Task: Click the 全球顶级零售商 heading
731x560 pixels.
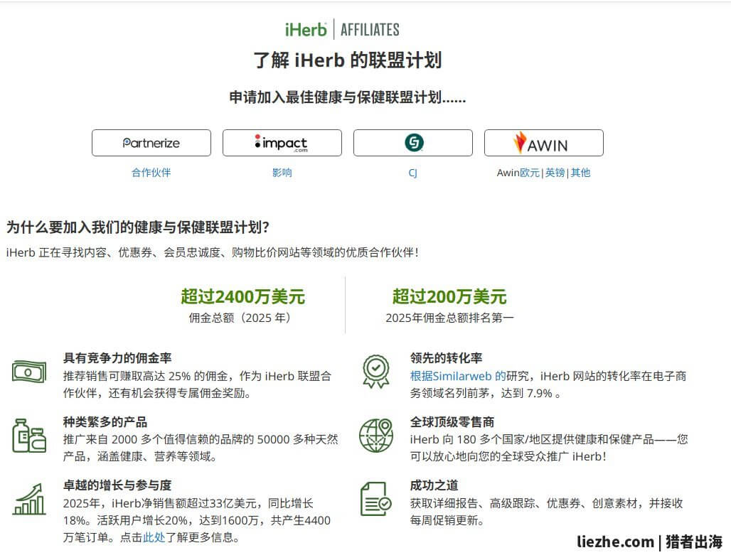Action: (x=452, y=422)
